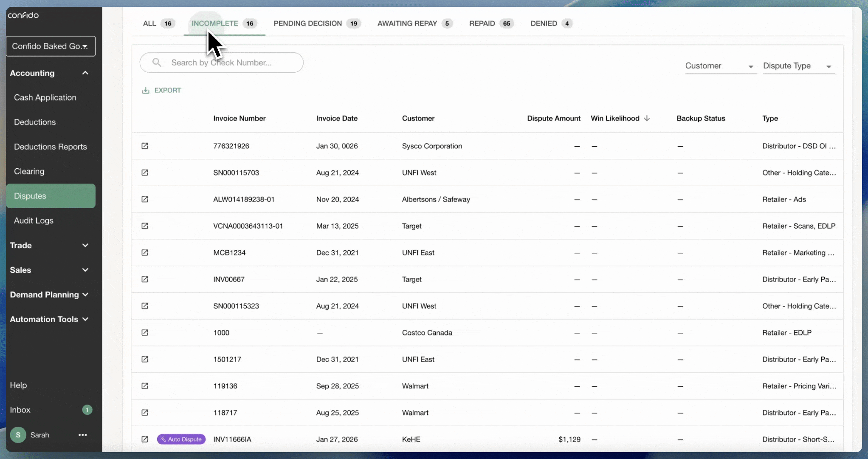
Task: Open the Customer filter dropdown
Action: pos(720,66)
